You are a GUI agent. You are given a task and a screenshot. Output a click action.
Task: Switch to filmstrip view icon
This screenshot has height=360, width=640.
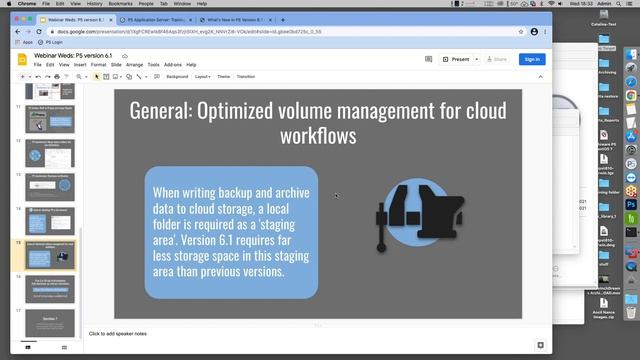click(x=28, y=347)
